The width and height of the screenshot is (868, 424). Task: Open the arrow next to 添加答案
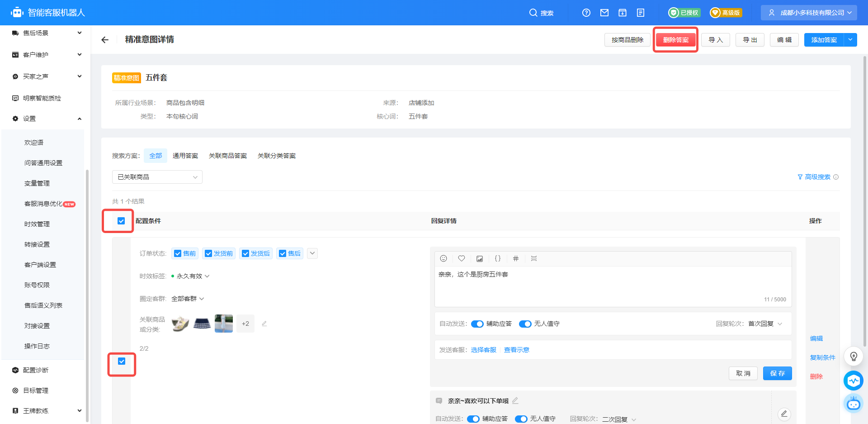pos(850,40)
